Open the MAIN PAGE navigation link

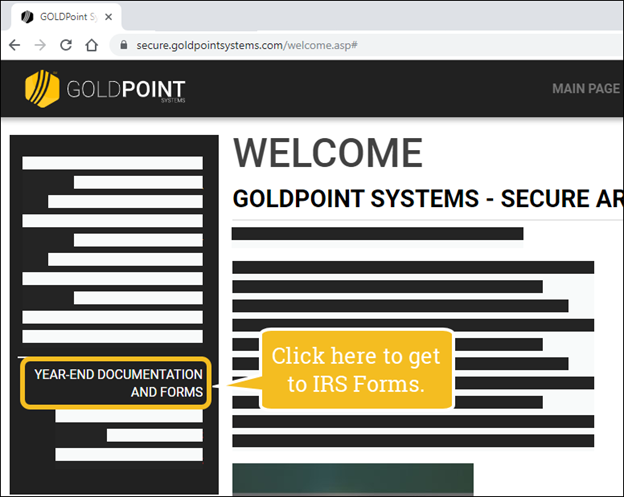pyautogui.click(x=586, y=88)
